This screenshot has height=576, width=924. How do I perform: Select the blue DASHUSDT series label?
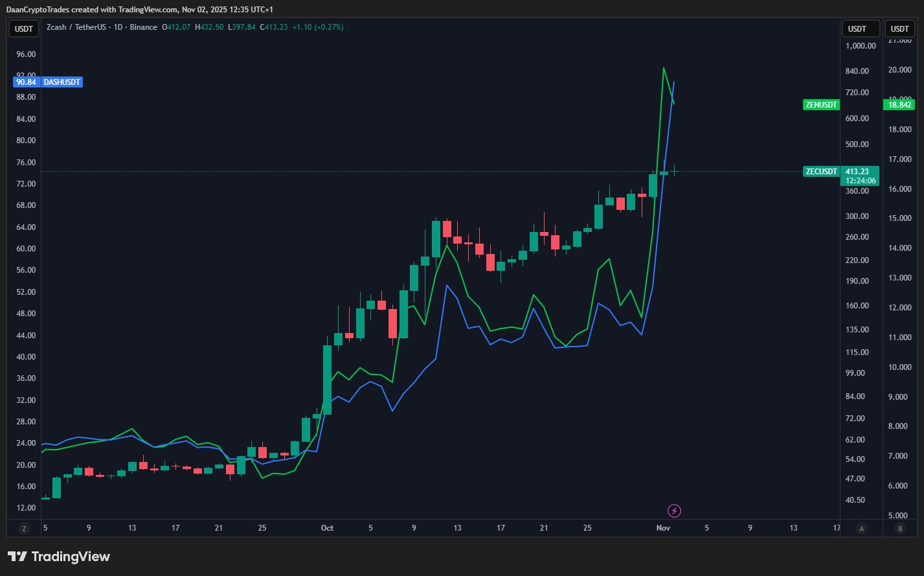click(x=62, y=82)
